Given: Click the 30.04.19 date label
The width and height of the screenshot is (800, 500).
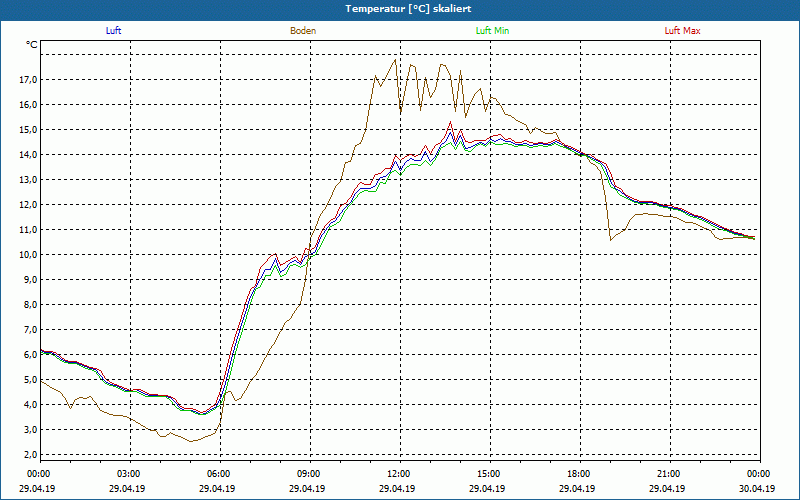Looking at the screenshot, I should [757, 488].
